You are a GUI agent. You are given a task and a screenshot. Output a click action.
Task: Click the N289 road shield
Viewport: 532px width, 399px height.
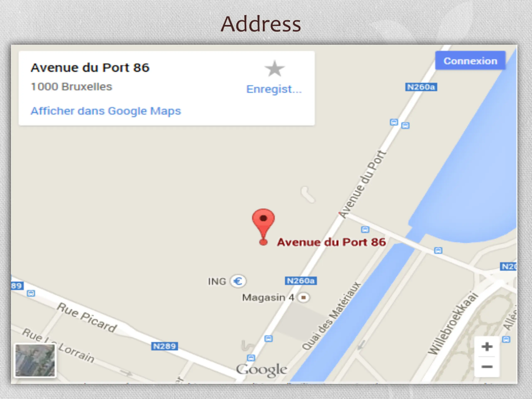pyautogui.click(x=165, y=346)
